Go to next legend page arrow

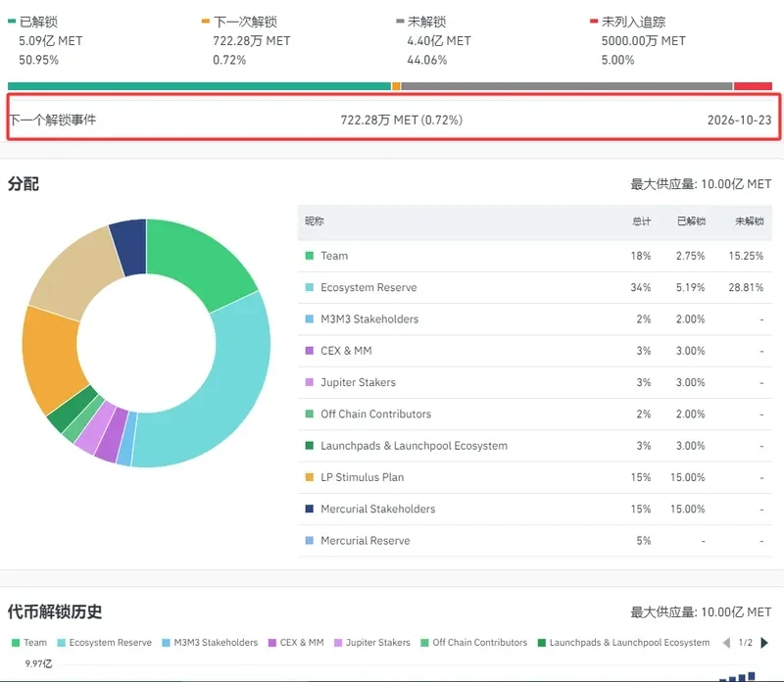coord(764,643)
